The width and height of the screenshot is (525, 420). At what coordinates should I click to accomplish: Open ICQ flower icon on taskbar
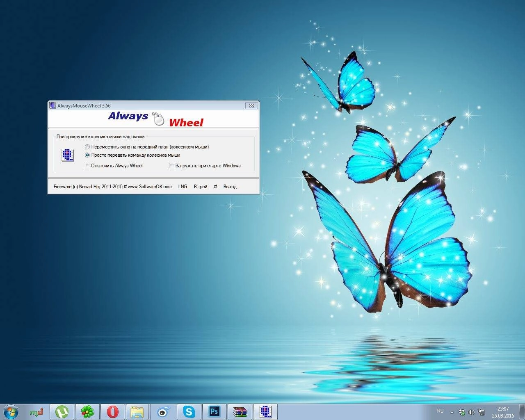click(x=87, y=411)
